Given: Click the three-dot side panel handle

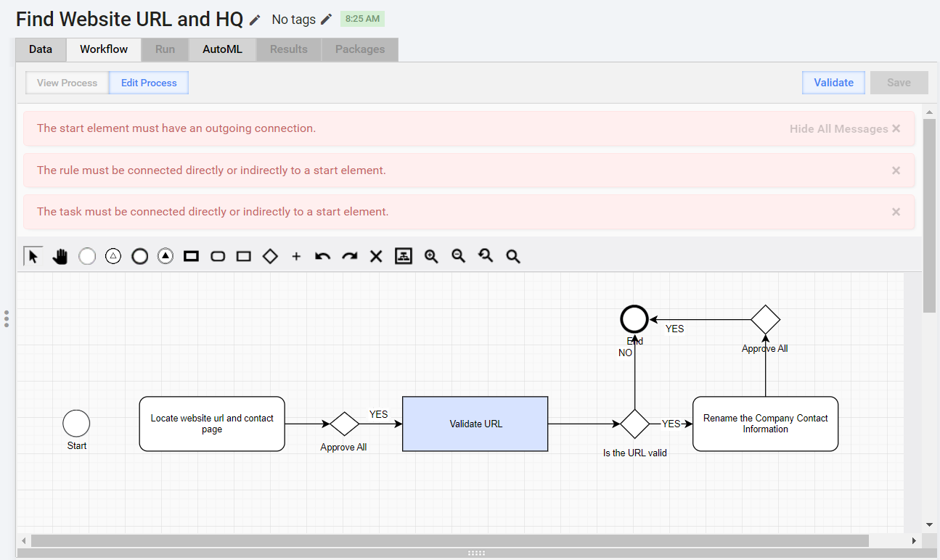Looking at the screenshot, I should tap(7, 318).
